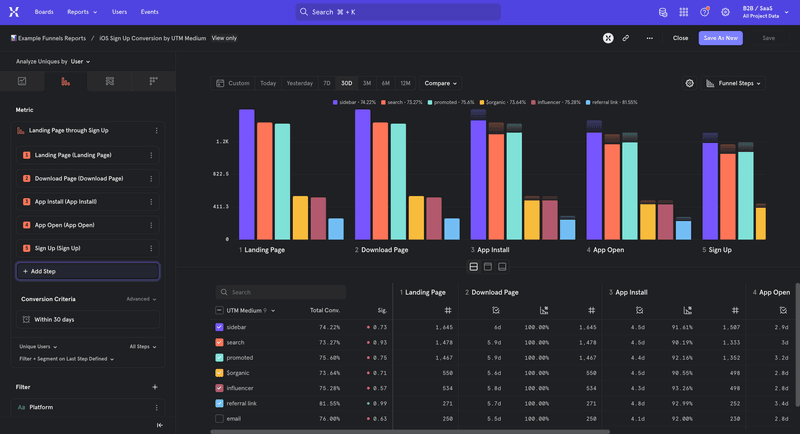800x434 pixels.
Task: Open the apps grid icon in top bar
Action: (x=684, y=12)
